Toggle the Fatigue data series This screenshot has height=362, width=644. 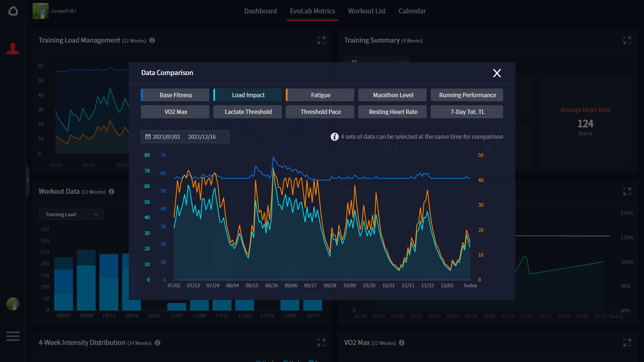tap(320, 95)
